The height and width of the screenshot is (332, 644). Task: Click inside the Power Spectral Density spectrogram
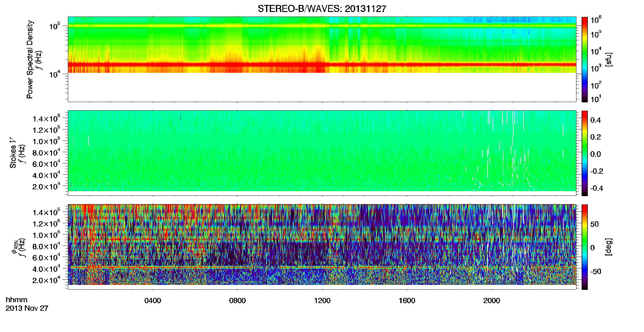pyautogui.click(x=322, y=59)
